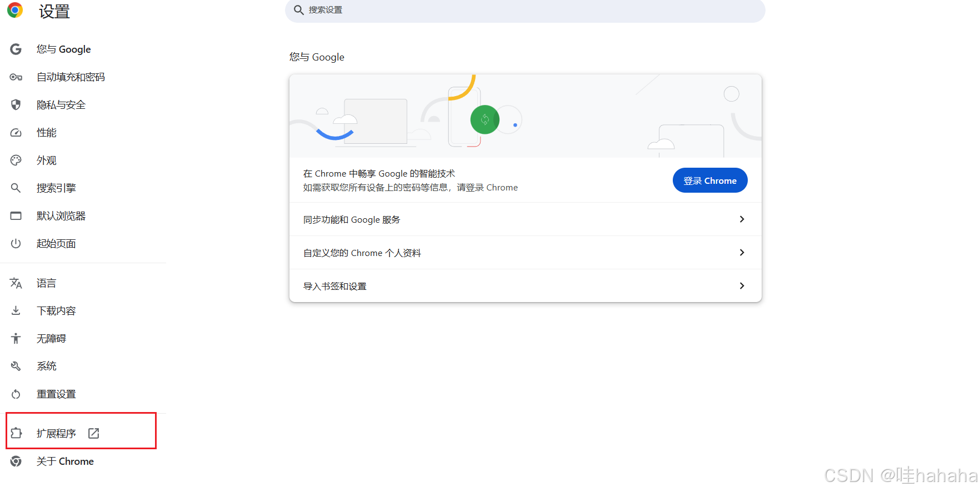Viewport: 980px width, 492px height.
Task: Click the reset icon for 重置设置
Action: tap(16, 394)
